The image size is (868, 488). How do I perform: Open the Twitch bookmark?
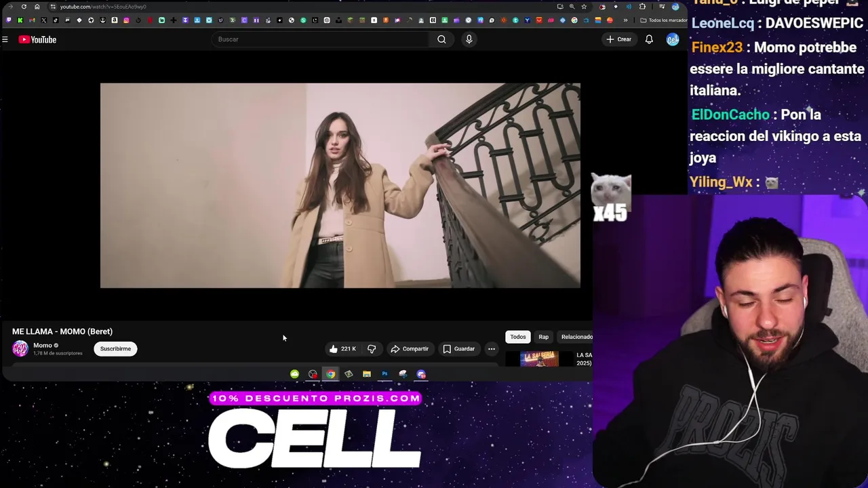click(x=8, y=20)
